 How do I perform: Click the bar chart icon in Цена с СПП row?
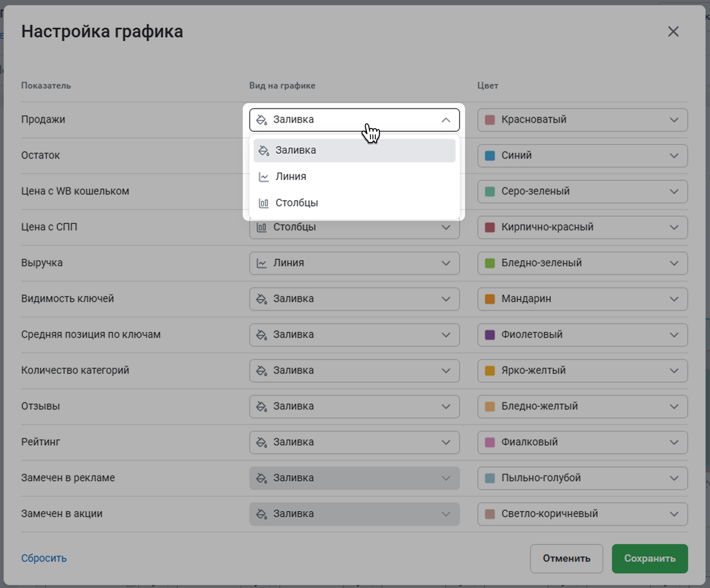(261, 227)
